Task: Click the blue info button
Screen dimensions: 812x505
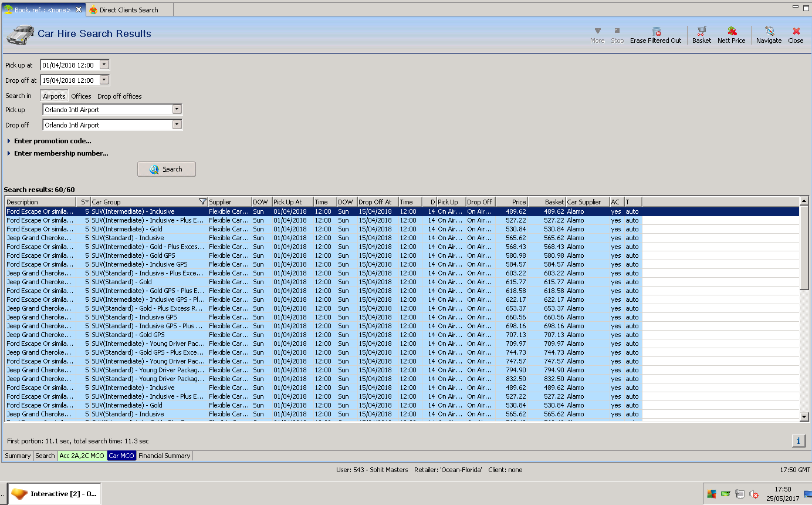Action: click(798, 441)
